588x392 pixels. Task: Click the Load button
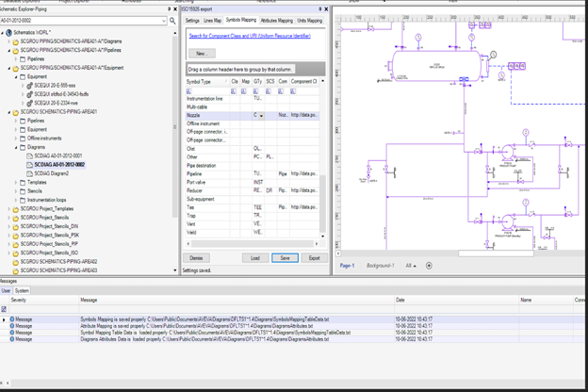click(255, 258)
